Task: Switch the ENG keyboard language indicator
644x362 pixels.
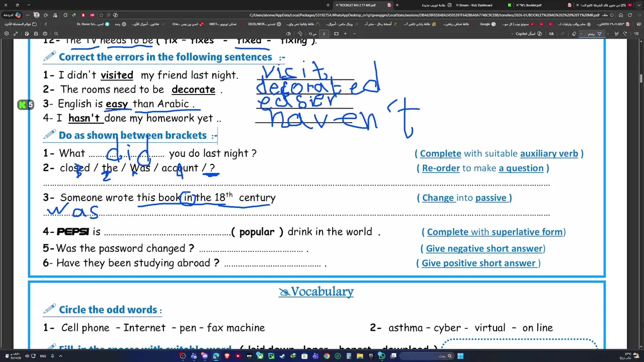Action: click(43, 356)
